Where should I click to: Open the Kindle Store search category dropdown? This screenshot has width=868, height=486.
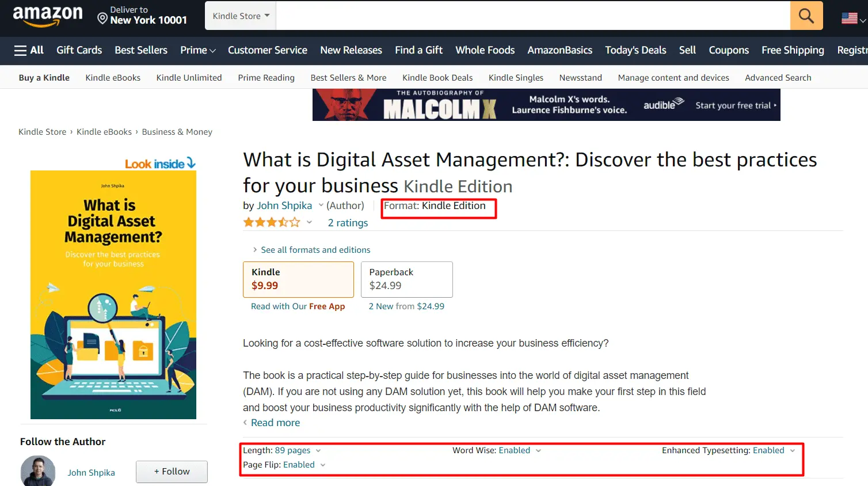241,16
